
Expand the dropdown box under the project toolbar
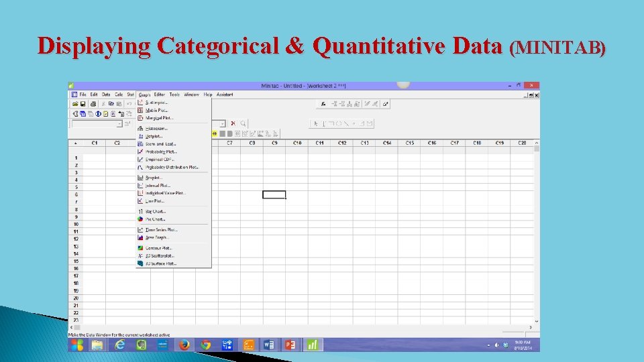pos(119,123)
